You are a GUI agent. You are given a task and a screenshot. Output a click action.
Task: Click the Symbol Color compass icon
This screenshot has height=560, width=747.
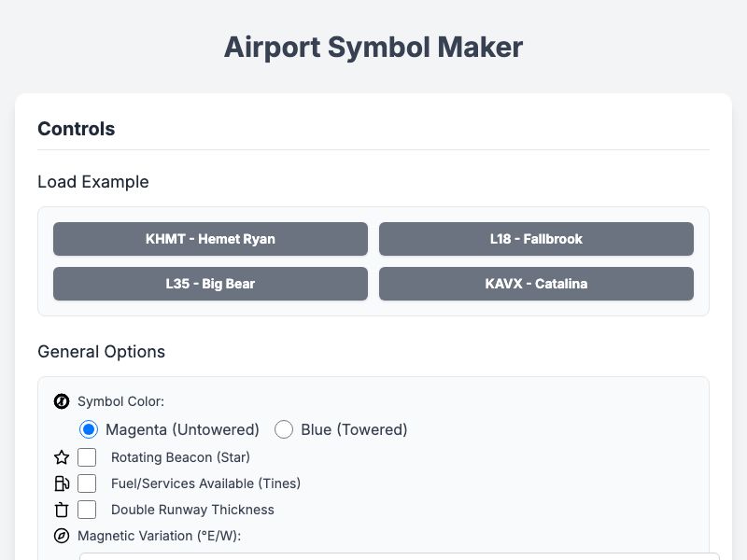[x=61, y=401]
